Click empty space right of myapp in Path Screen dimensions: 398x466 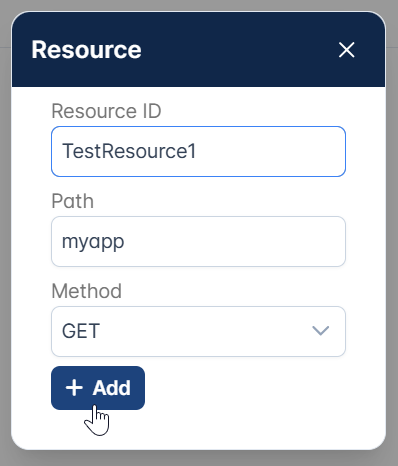pyautogui.click(x=233, y=241)
